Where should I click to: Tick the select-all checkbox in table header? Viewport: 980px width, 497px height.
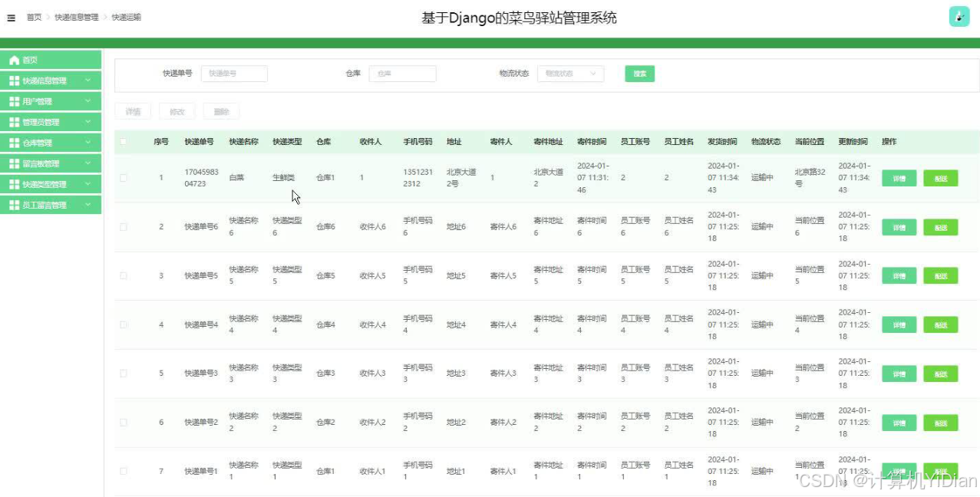click(x=124, y=141)
